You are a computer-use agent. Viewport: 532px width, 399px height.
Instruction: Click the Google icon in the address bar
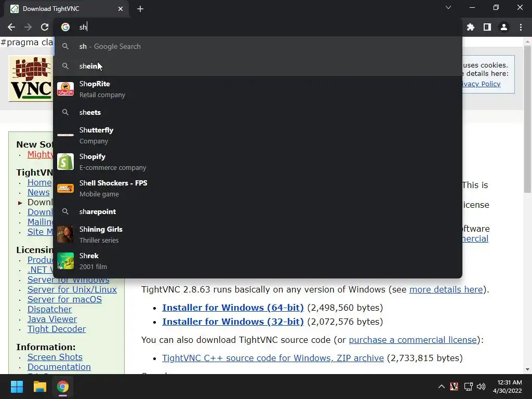65,27
